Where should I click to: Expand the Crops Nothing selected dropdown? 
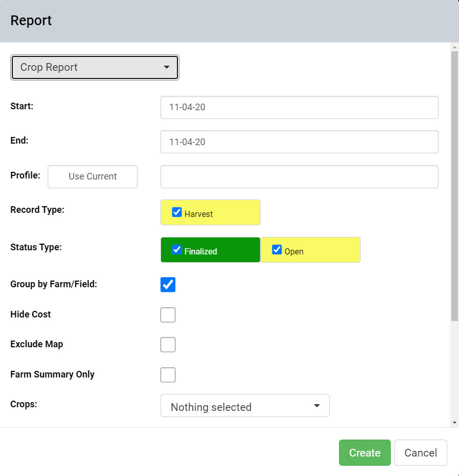(245, 406)
